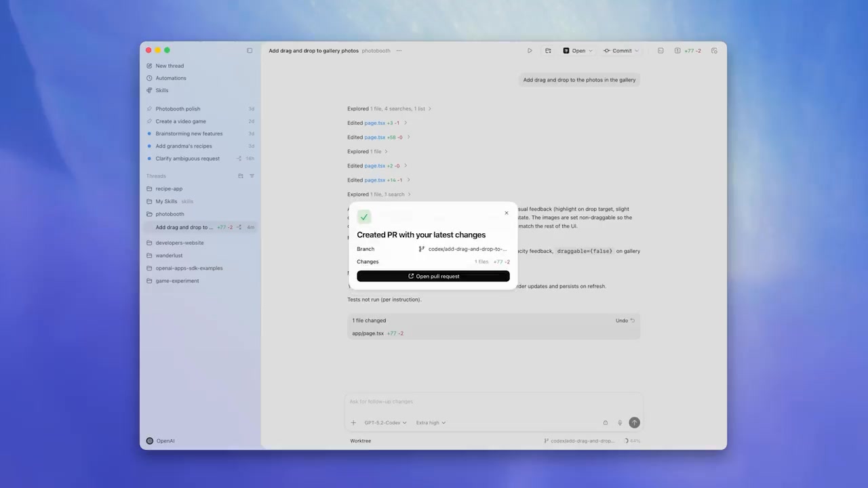The width and height of the screenshot is (868, 488).
Task: Toggle the sidebar panel icon
Action: (250, 51)
